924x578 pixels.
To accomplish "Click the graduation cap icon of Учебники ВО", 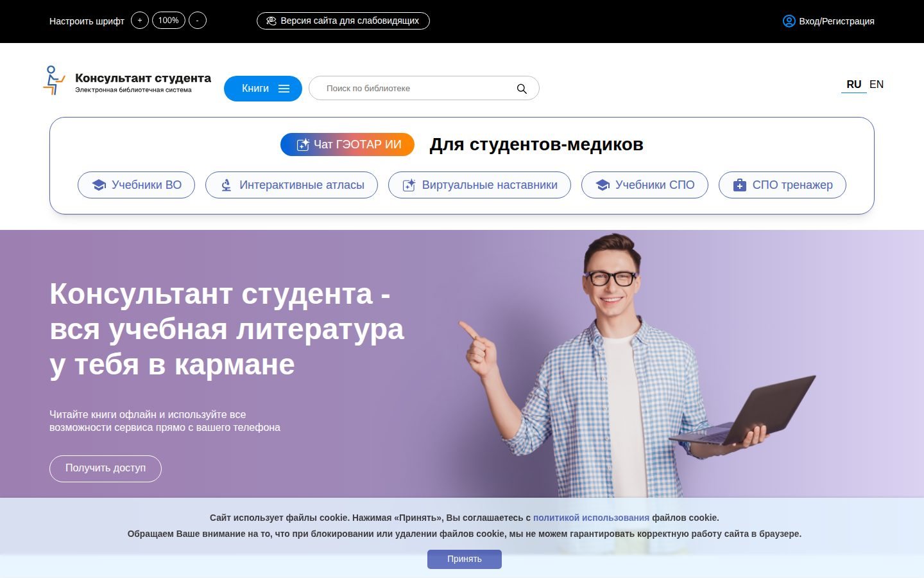I will coord(99,185).
